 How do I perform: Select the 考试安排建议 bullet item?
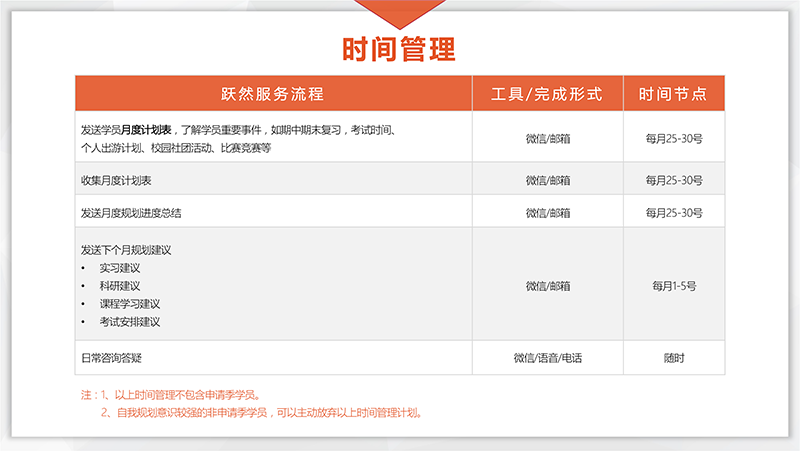129,322
